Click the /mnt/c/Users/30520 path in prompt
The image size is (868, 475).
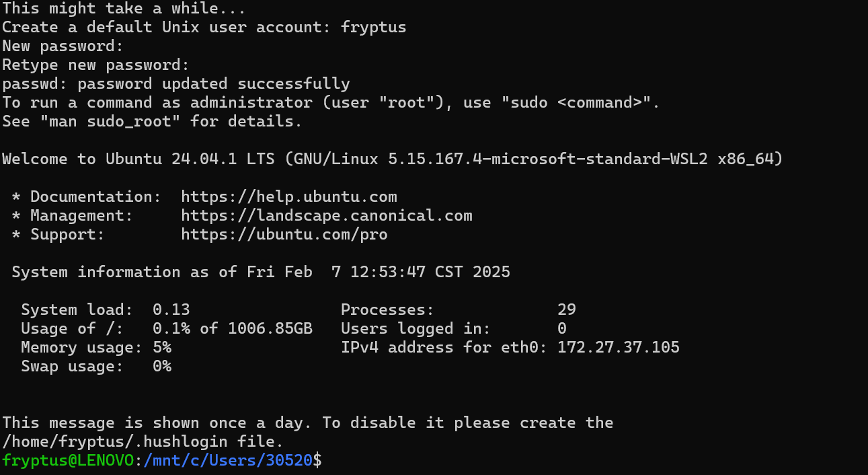pos(228,461)
